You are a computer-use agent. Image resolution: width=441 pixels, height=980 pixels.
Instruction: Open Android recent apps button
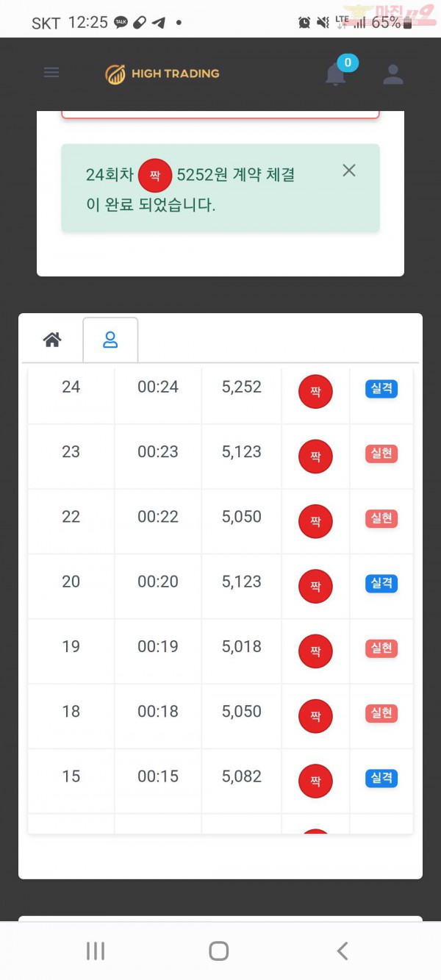pos(96,951)
